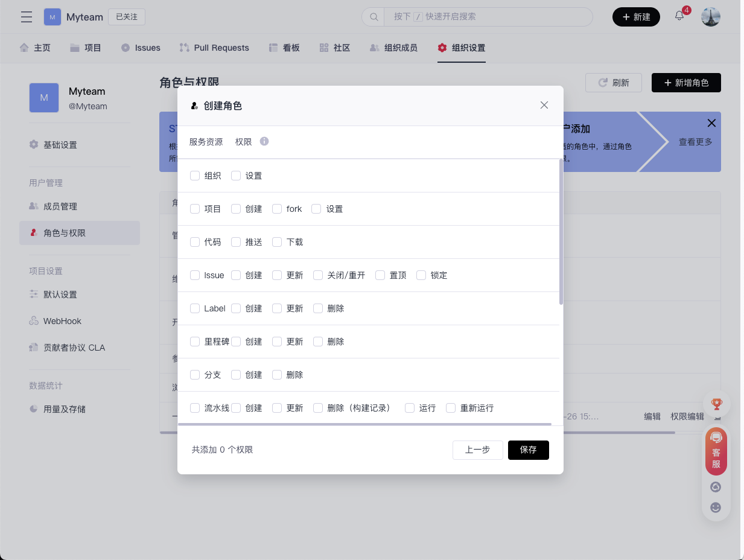Click the trophy icon on right edge
Image resolution: width=744 pixels, height=560 pixels.
[x=716, y=404]
